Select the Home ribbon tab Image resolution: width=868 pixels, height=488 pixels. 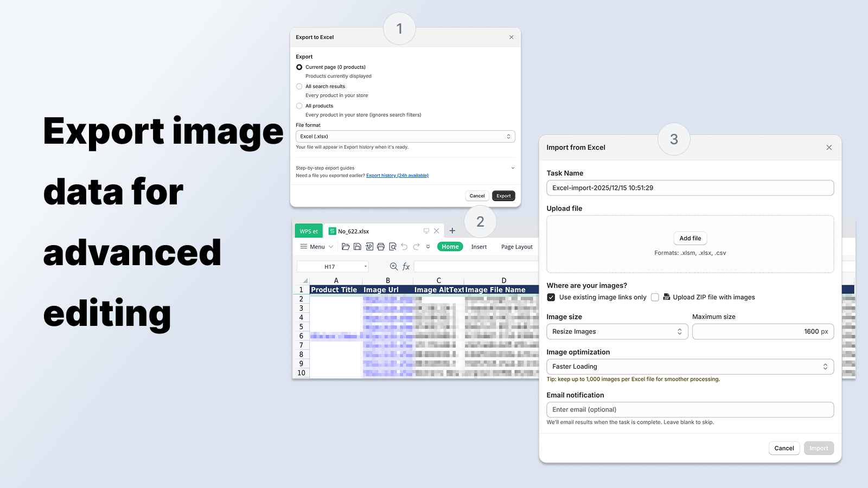[x=450, y=247]
